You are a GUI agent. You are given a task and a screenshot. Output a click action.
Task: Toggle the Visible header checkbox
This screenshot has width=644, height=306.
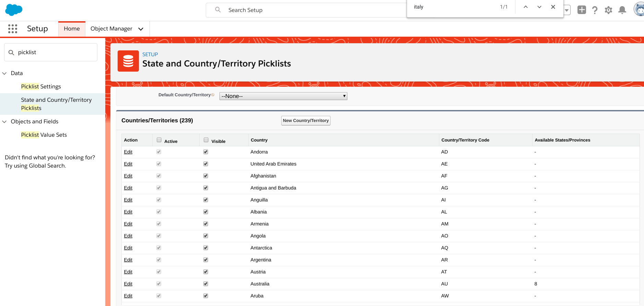pos(206,140)
